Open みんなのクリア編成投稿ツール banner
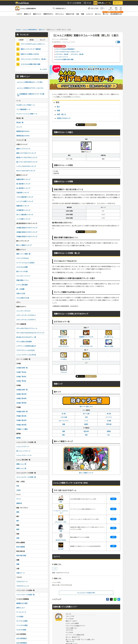This screenshot has height=644, width=138. pos(86,77)
